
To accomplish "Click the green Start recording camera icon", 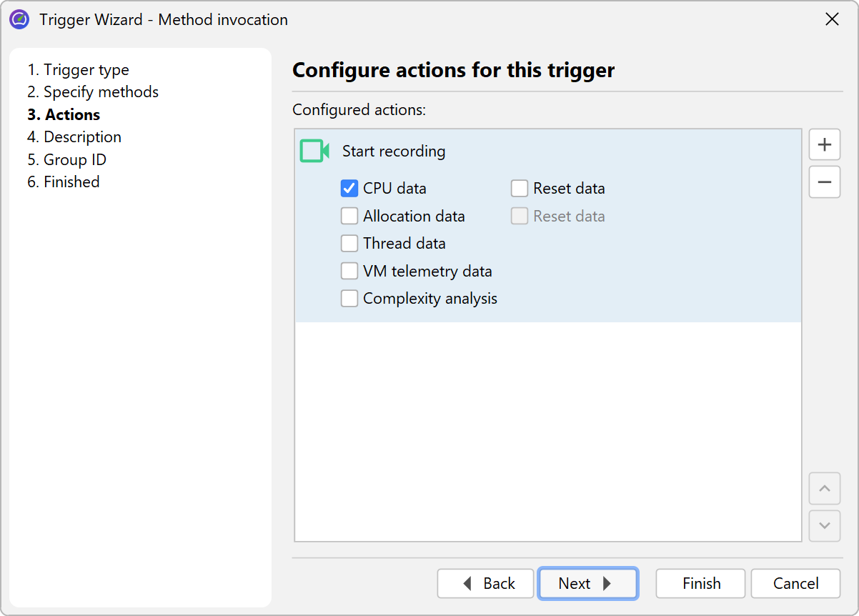I will click(x=314, y=151).
